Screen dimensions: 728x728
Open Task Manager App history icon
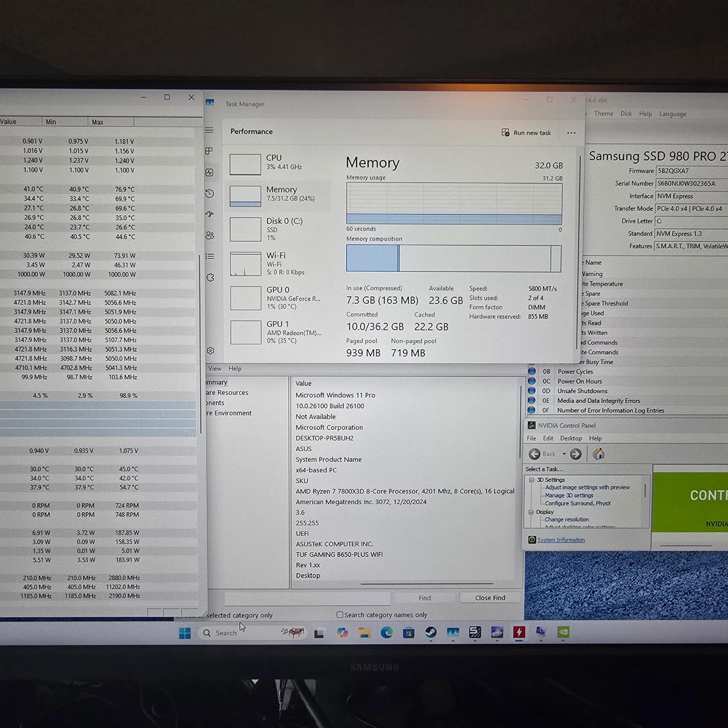tap(209, 193)
